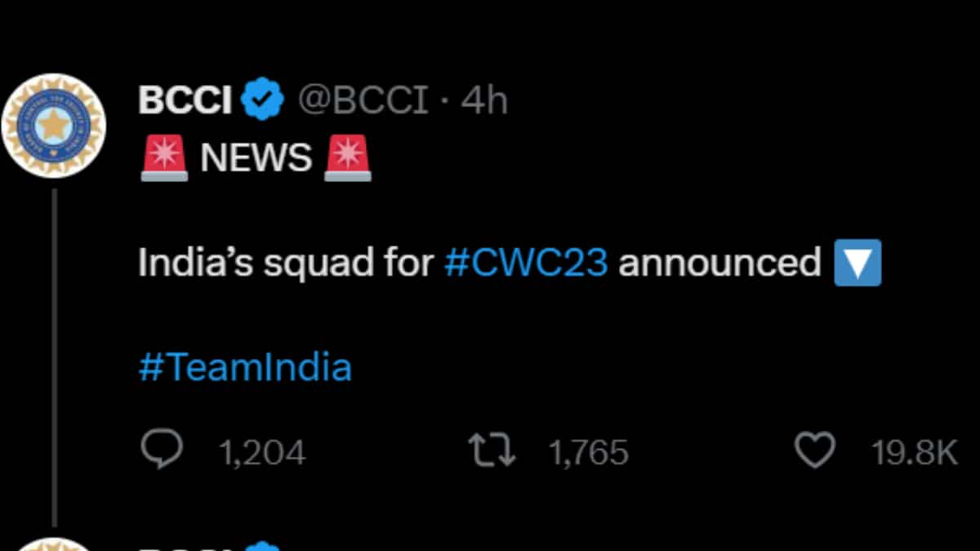Open the BCCI display name link
This screenshot has width=980, height=551.
pos(185,101)
